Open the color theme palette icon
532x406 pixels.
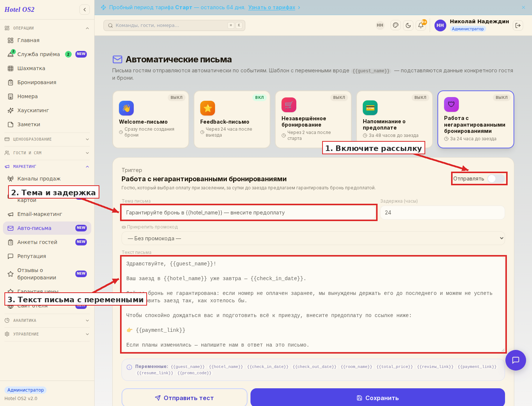(x=396, y=25)
